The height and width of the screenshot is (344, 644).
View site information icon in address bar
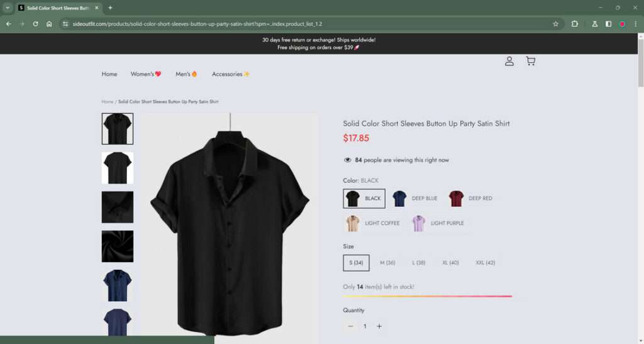[x=65, y=24]
